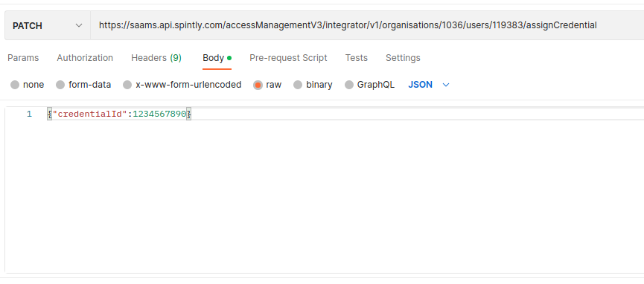
Task: Open the PATCH method dropdown
Action: click(x=48, y=25)
